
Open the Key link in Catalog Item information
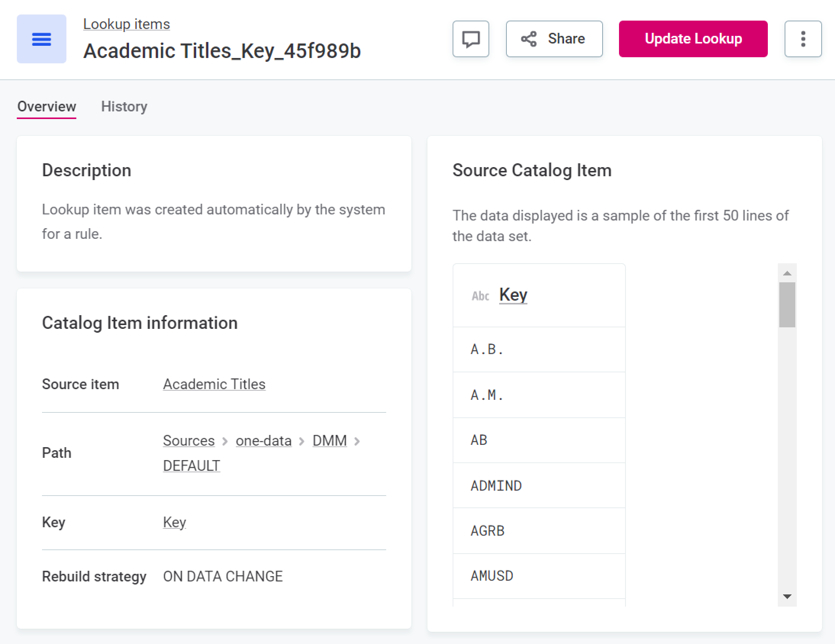point(174,522)
